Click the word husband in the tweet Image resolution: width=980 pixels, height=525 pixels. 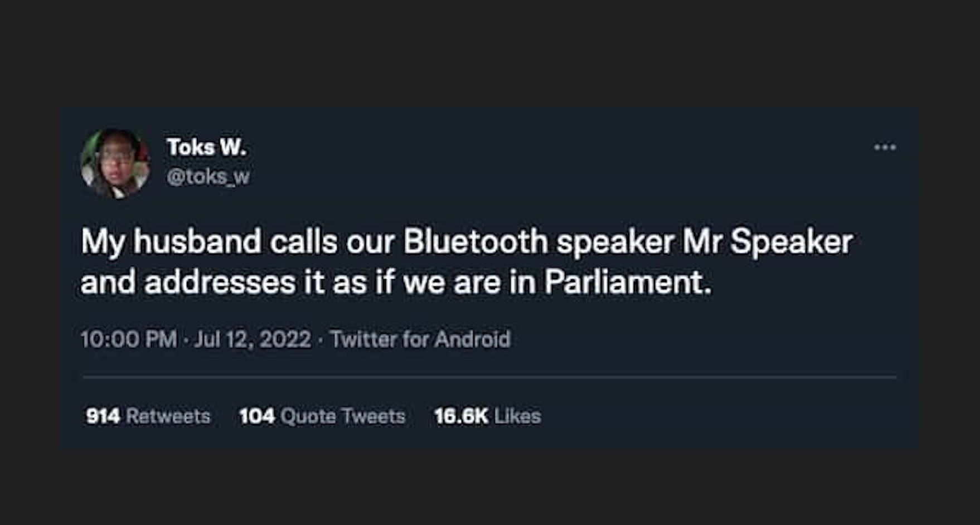[197, 242]
